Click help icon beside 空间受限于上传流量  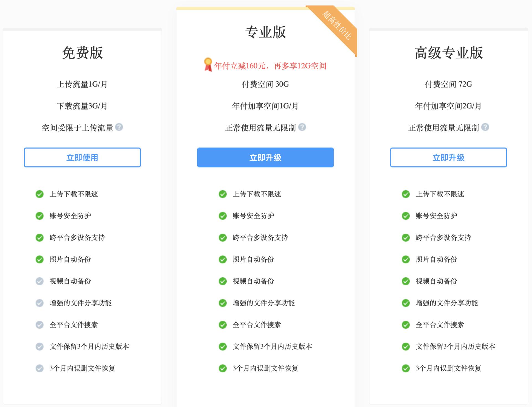(x=119, y=127)
